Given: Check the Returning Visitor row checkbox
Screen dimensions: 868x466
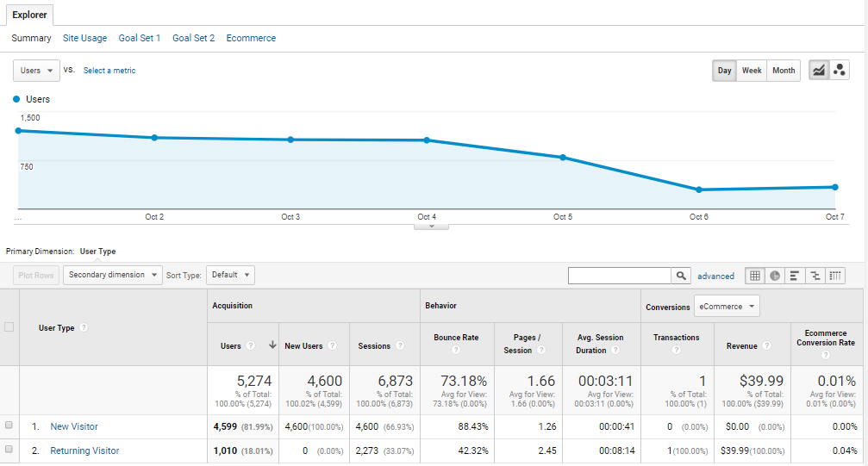Looking at the screenshot, I should pyautogui.click(x=9, y=450).
